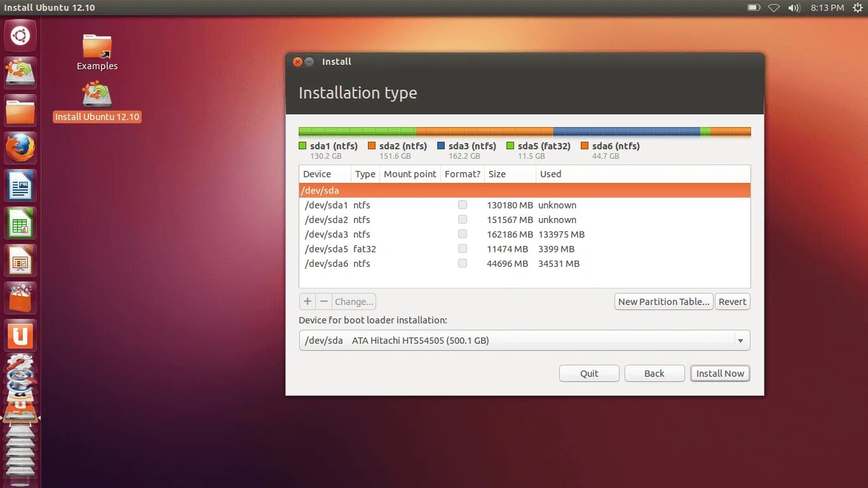Screen dimensions: 868x488
Task: Click the 8:13 PM clock indicator
Action: pyautogui.click(x=827, y=8)
